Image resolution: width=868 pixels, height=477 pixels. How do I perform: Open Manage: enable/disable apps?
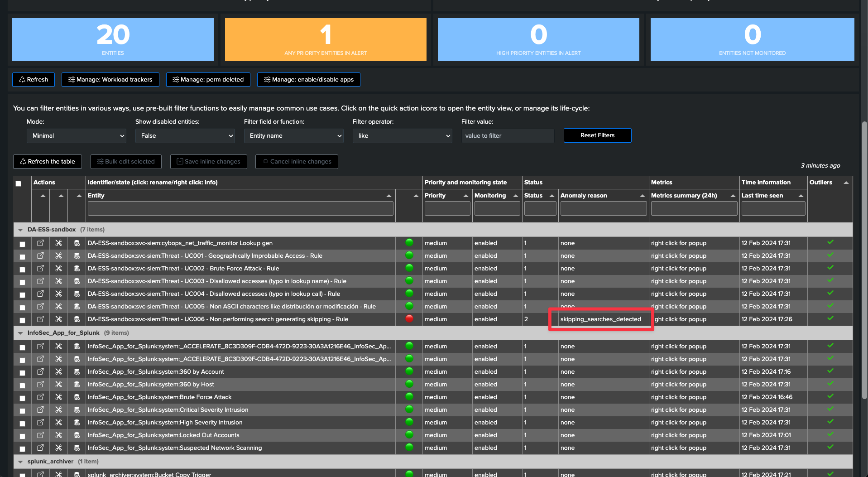(309, 79)
